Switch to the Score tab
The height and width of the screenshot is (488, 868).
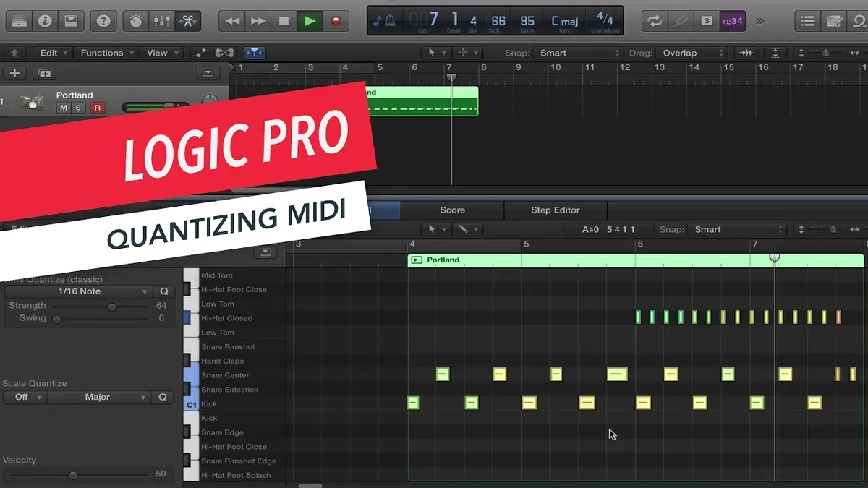click(x=453, y=210)
